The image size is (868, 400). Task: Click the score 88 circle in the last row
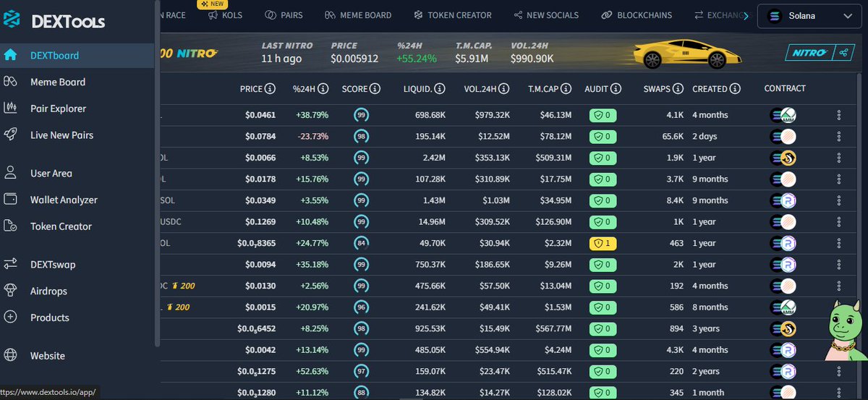pos(360,393)
